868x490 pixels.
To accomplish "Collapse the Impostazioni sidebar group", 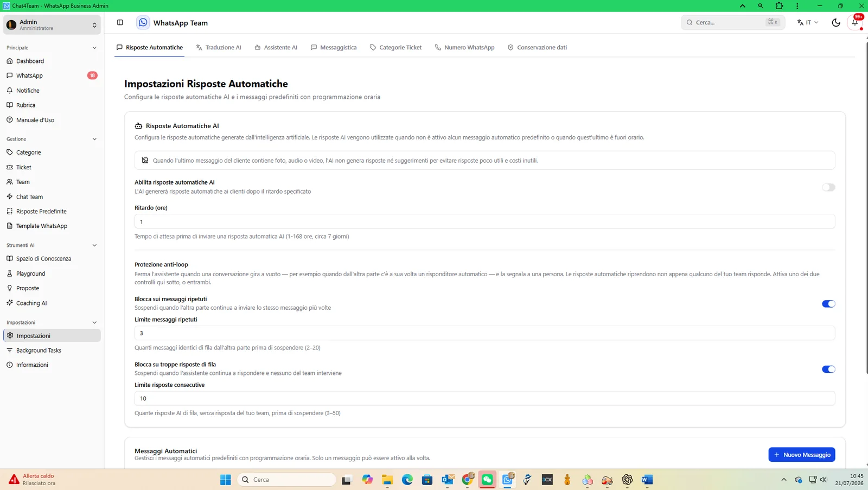I will coord(94,322).
